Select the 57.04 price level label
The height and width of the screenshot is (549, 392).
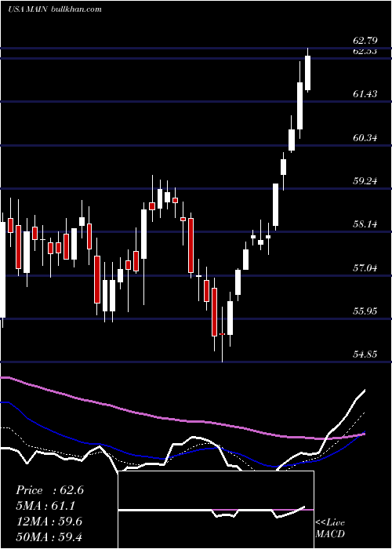[x=365, y=268]
